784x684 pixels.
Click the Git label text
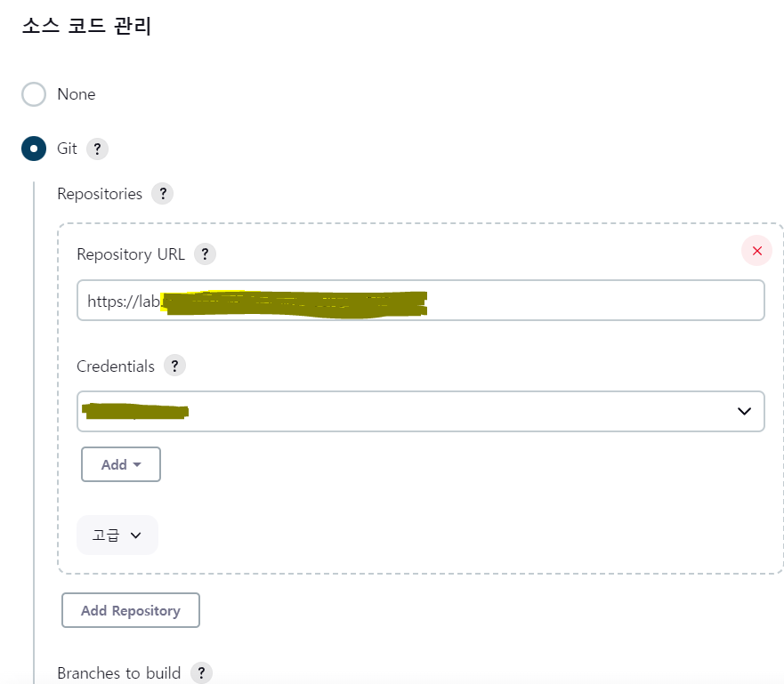pyautogui.click(x=67, y=149)
